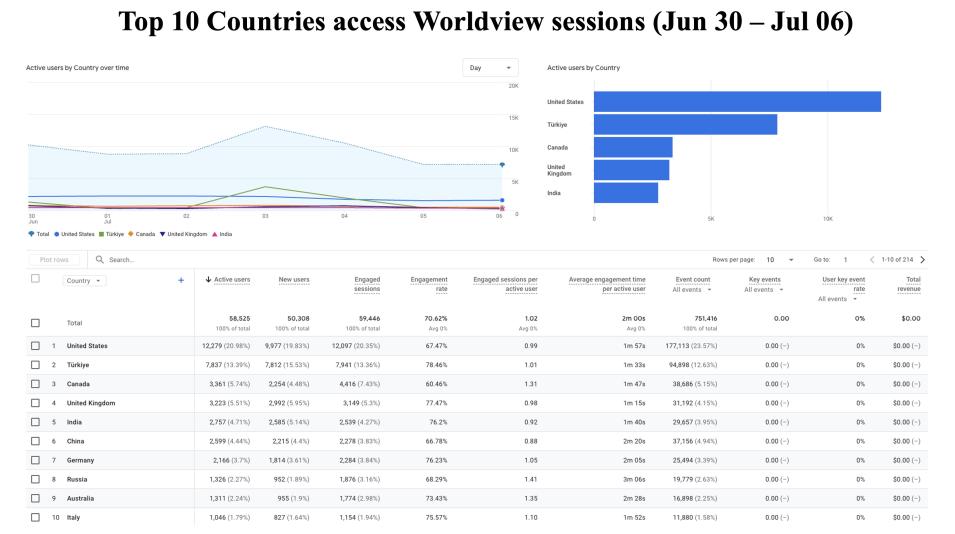
Task: Open Rows per page dropdown
Action: point(780,259)
